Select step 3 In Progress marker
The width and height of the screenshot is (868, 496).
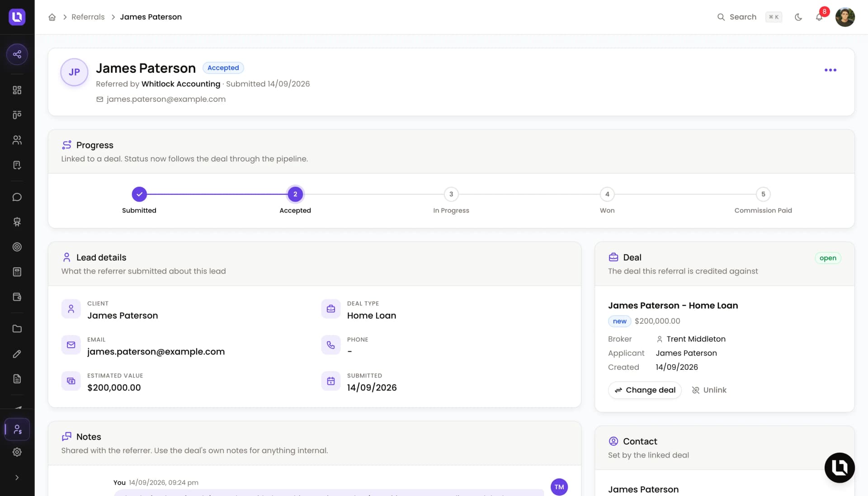click(x=451, y=194)
